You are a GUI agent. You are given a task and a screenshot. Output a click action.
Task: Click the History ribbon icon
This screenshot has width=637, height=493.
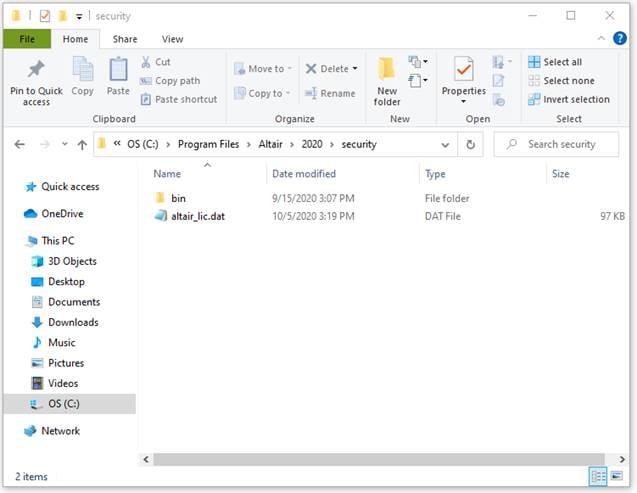[498, 99]
